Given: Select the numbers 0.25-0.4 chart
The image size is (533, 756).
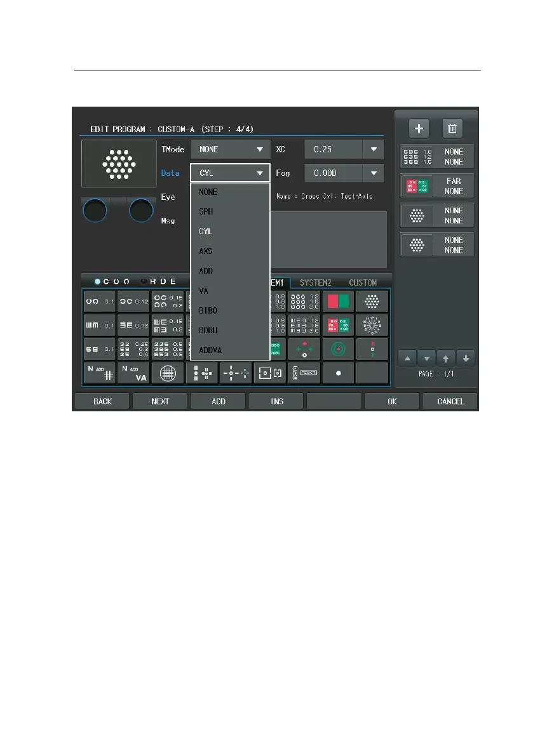Looking at the screenshot, I should [x=133, y=349].
